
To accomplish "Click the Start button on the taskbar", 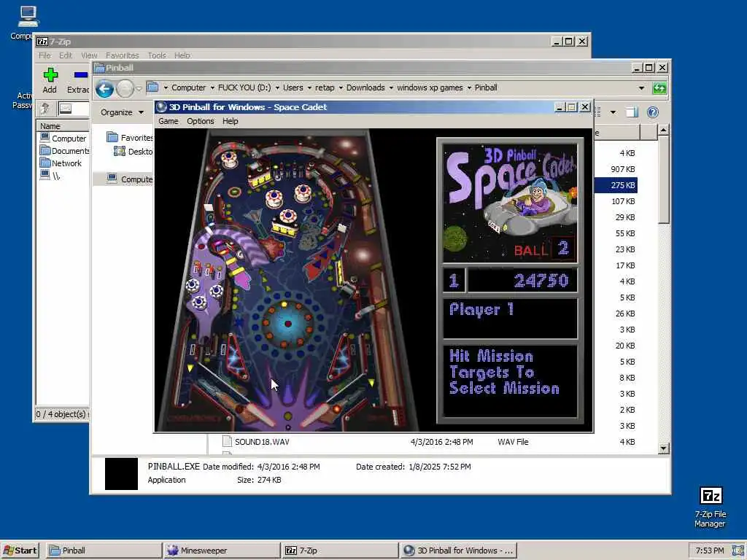I will pos(20,551).
